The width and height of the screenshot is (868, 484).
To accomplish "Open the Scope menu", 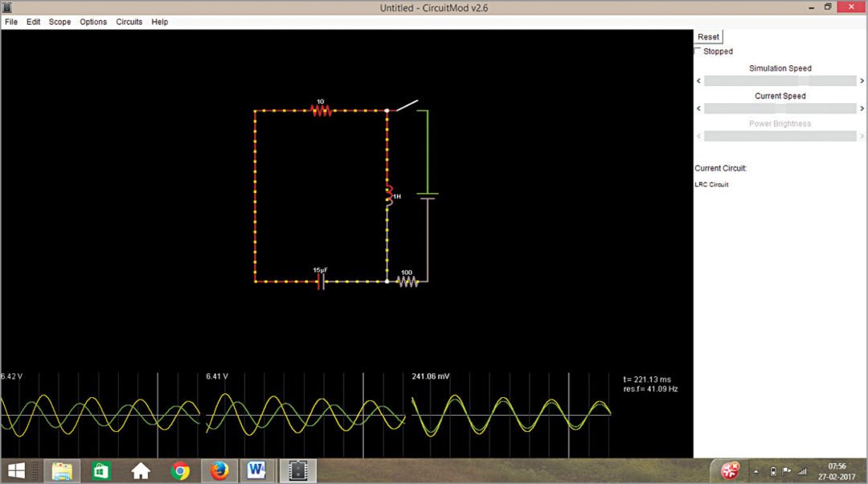I will click(x=59, y=22).
